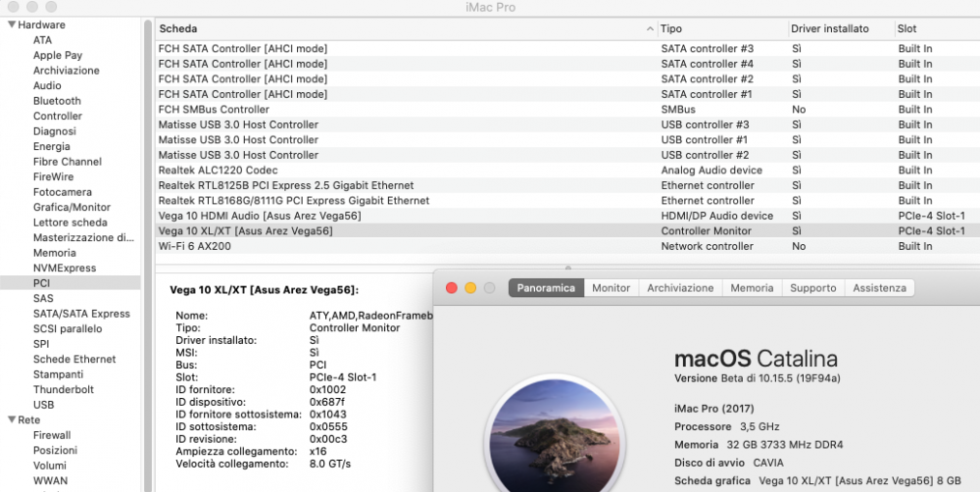
Task: Open Memoria in the Hardware sidebar
Action: click(x=54, y=253)
